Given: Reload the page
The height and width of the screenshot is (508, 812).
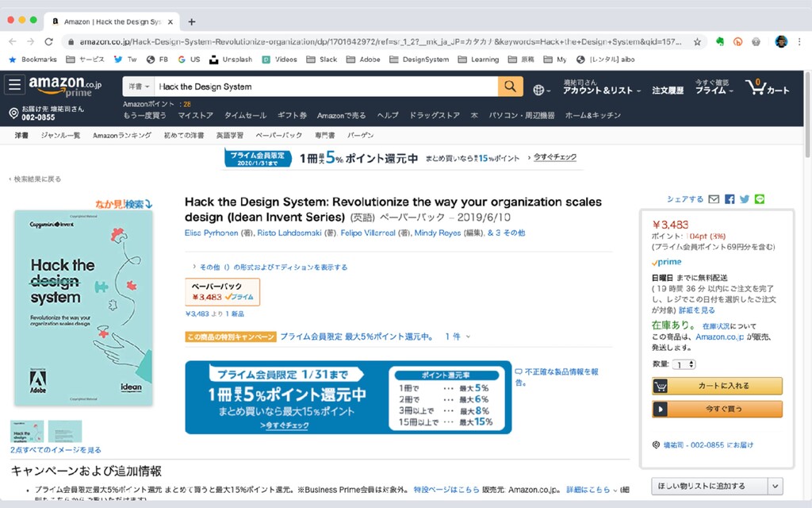Looking at the screenshot, I should pyautogui.click(x=48, y=41).
